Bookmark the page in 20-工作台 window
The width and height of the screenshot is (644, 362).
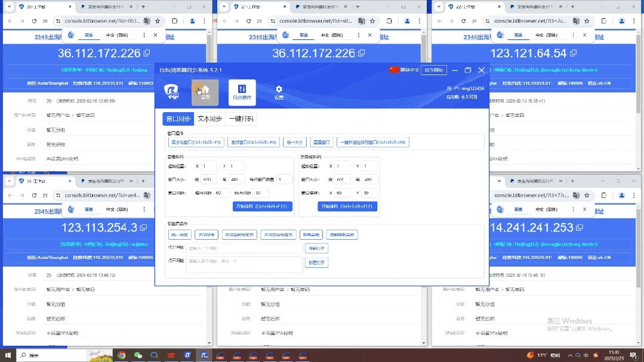click(x=158, y=21)
